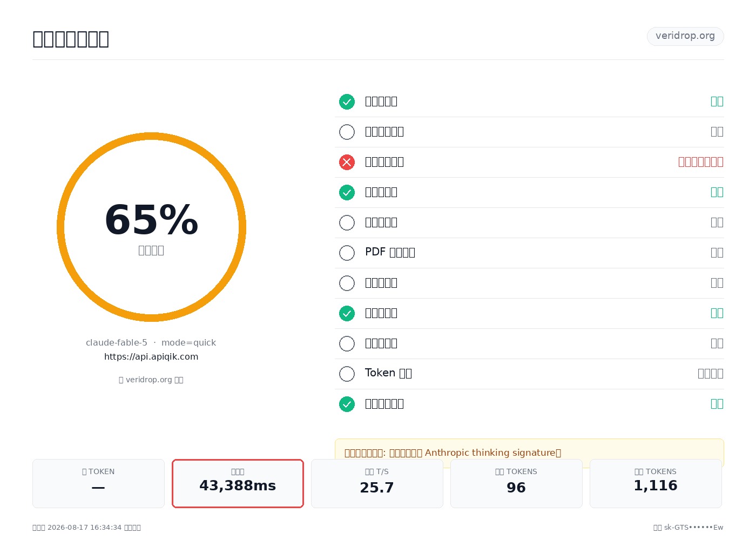This screenshot has width=756, height=540.
Task: Click the empty circle beside the Token check
Action: pyautogui.click(x=347, y=374)
